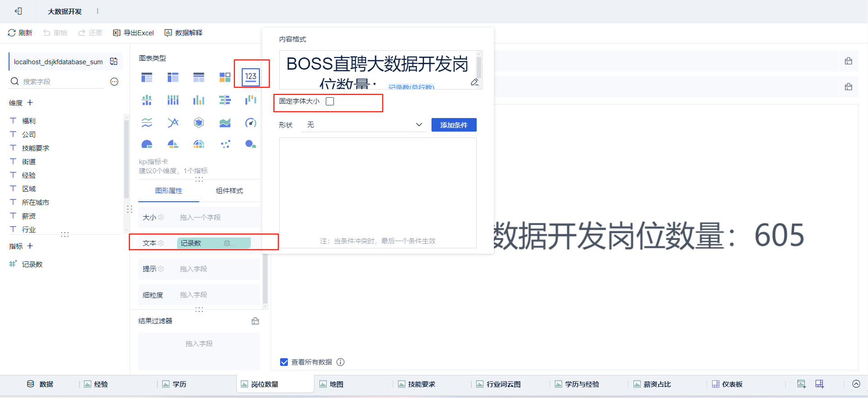The width and height of the screenshot is (868, 398).
Task: Click the back/exit icon at top left
Action: (18, 11)
